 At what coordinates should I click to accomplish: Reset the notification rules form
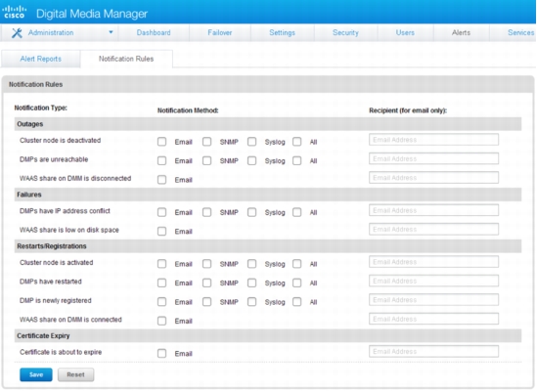click(x=75, y=374)
